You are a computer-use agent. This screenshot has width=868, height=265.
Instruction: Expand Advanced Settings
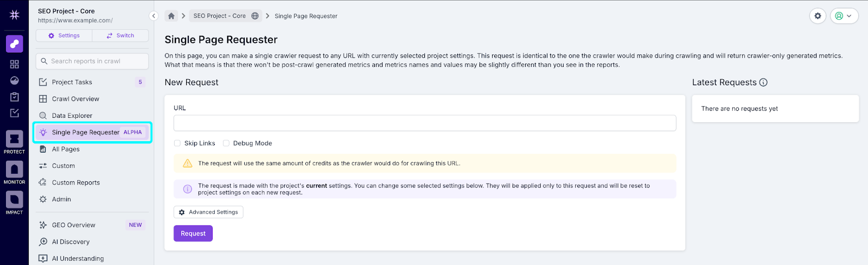coord(208,212)
